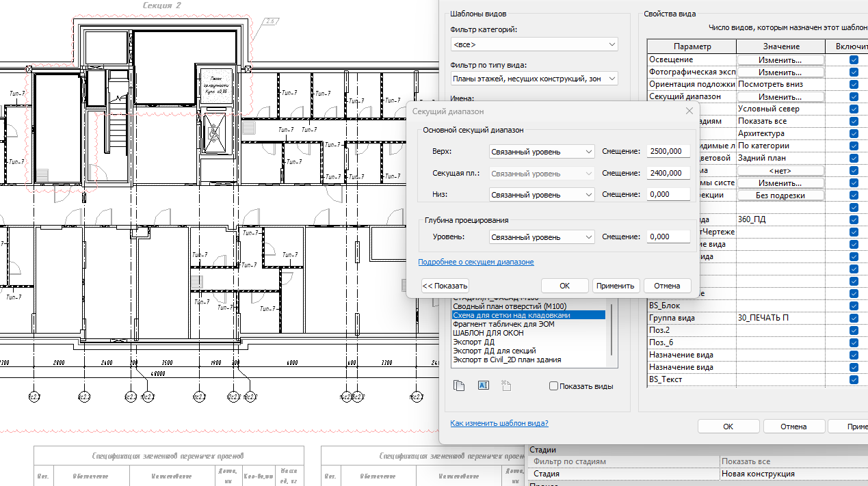
Task: Open the Фильтр категорий dropdown showing <все>
Action: click(534, 44)
